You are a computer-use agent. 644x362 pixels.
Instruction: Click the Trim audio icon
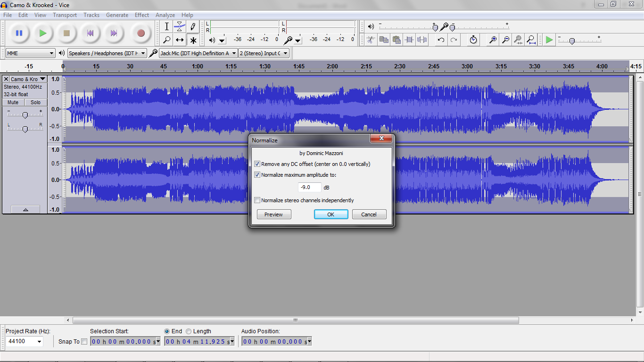coord(409,40)
